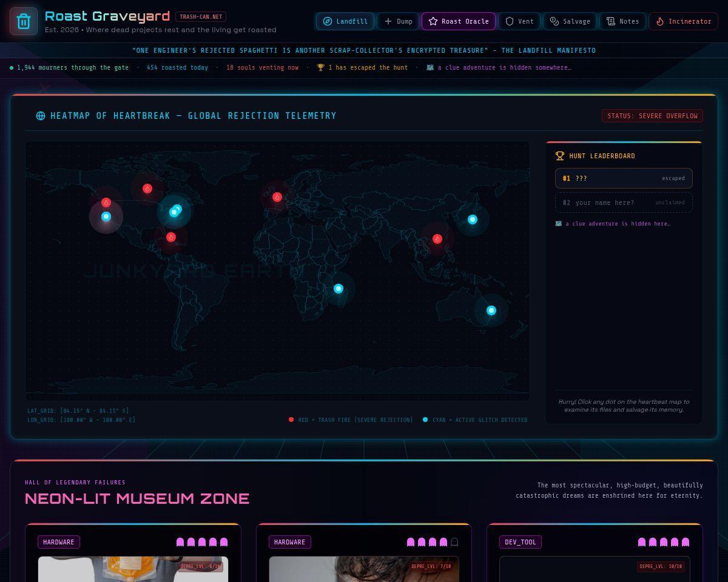Click the trash can logo icon
728x582 pixels.
click(24, 21)
